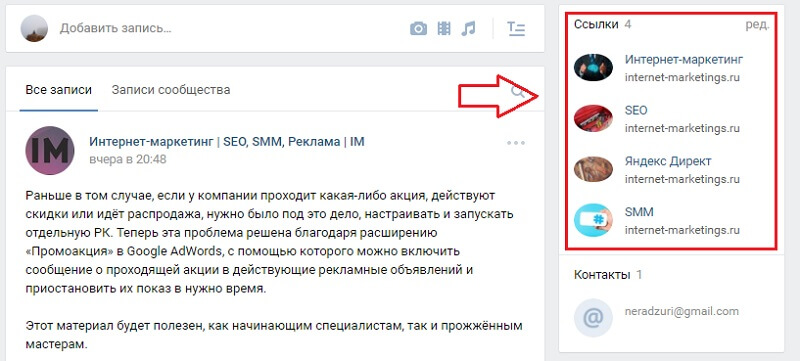Click neradzuri@gmail.com contact email

coord(681,312)
